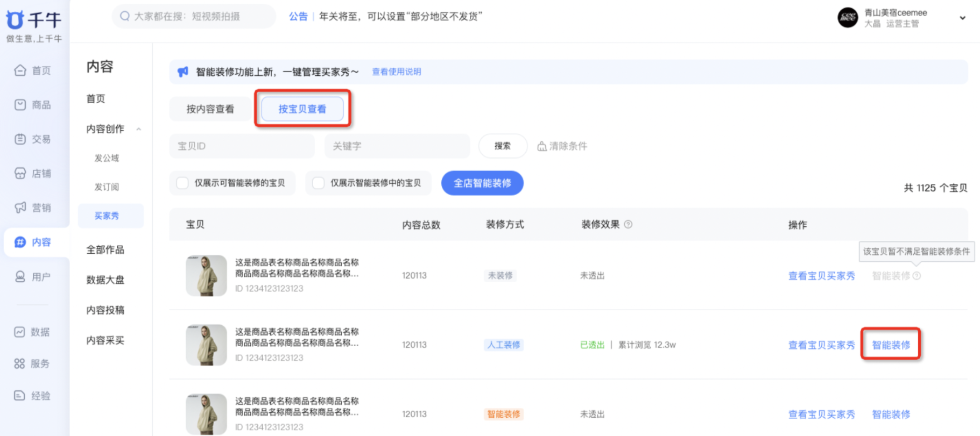
Task: Open the 交易 sidebar icon
Action: point(20,139)
